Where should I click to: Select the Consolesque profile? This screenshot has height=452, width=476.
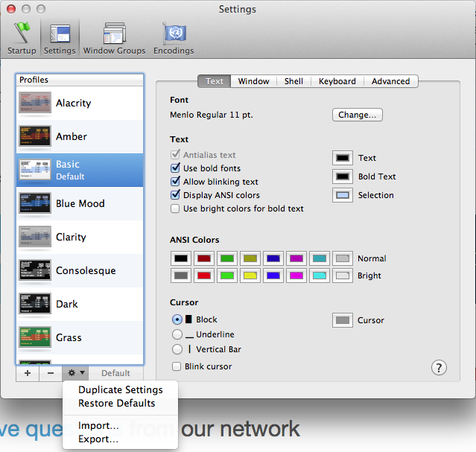point(80,270)
